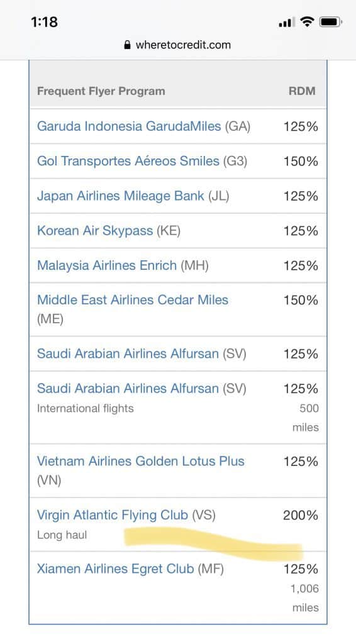Viewport: 356px width, 644px height.
Task: Select Japan Airlines Mileage Bank link
Action: pyautogui.click(x=120, y=196)
